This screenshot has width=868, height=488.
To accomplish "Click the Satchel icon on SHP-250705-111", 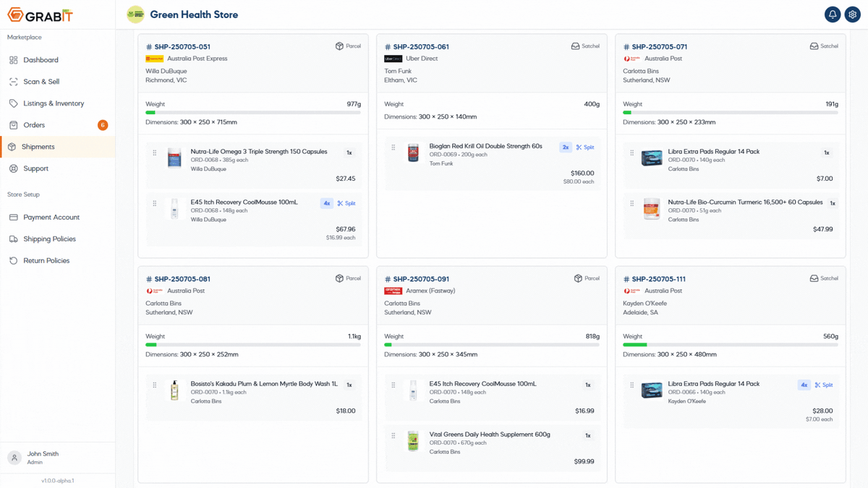I will tap(814, 278).
